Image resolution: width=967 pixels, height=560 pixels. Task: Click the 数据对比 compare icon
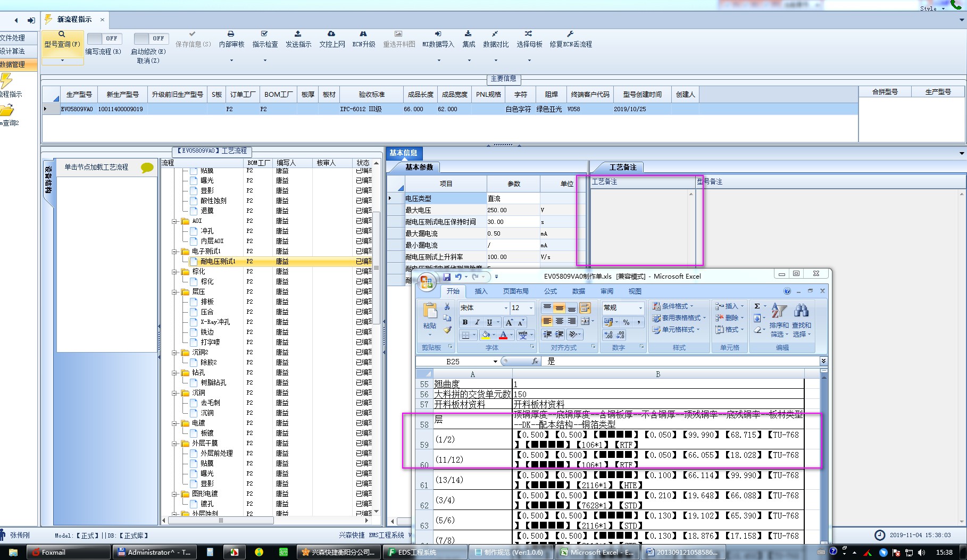coord(495,34)
